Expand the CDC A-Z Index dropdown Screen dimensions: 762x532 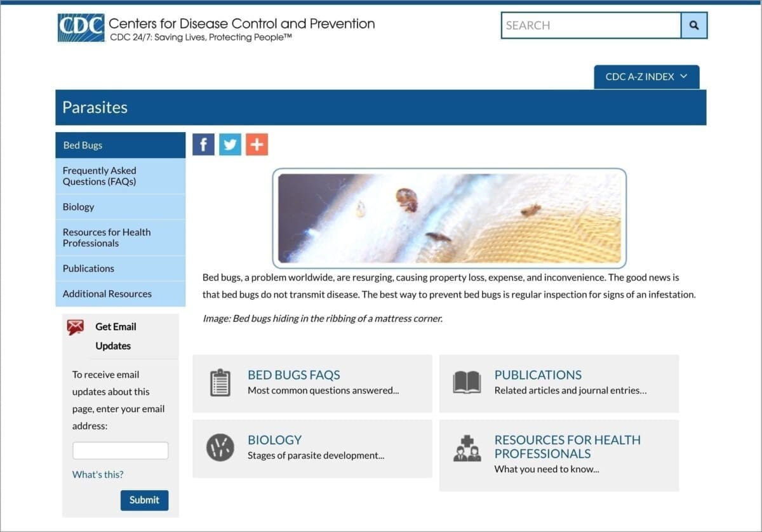pos(646,77)
